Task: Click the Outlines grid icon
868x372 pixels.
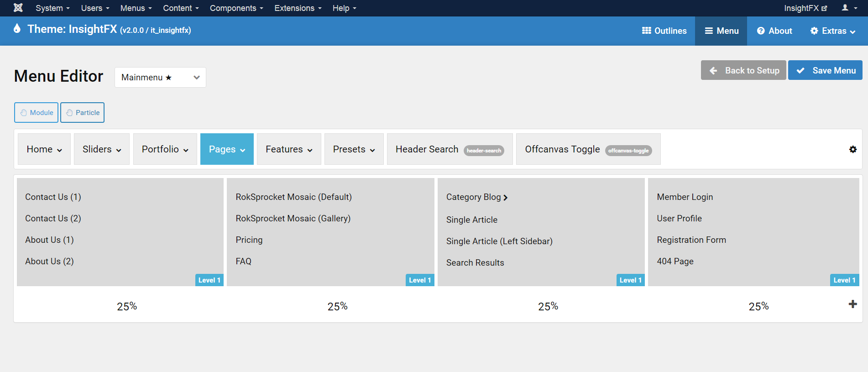Action: tap(646, 31)
